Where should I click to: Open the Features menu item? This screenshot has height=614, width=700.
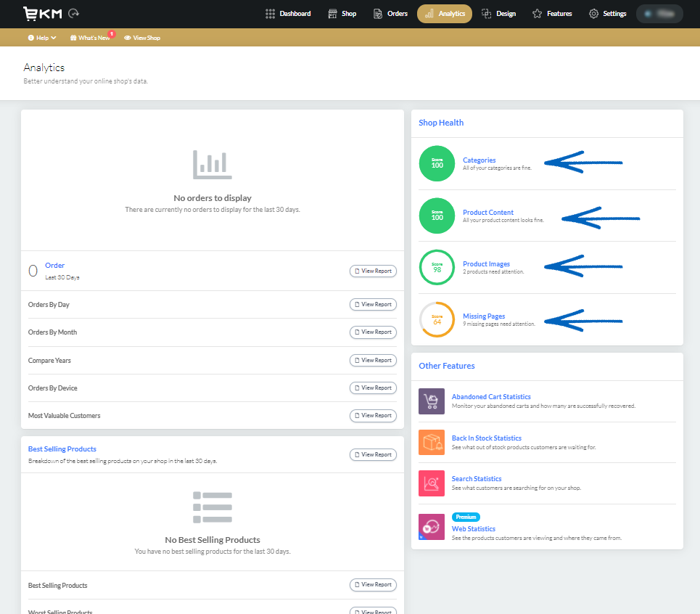(552, 13)
